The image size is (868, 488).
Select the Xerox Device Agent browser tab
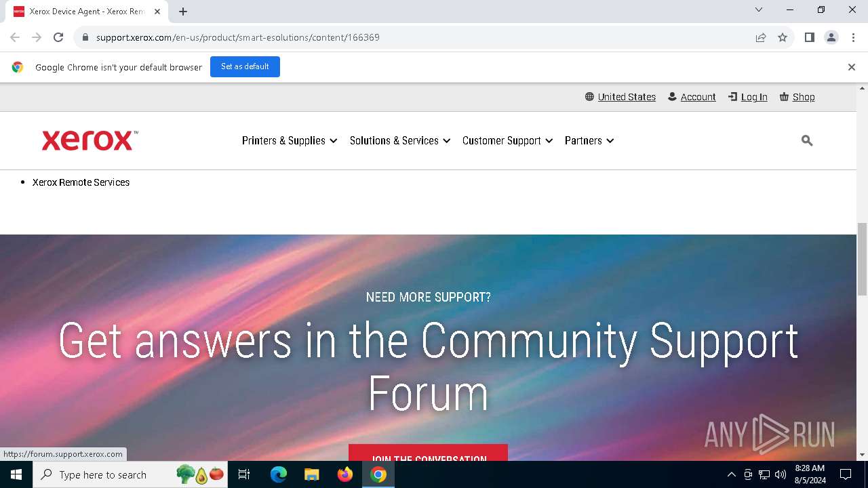pos(87,12)
